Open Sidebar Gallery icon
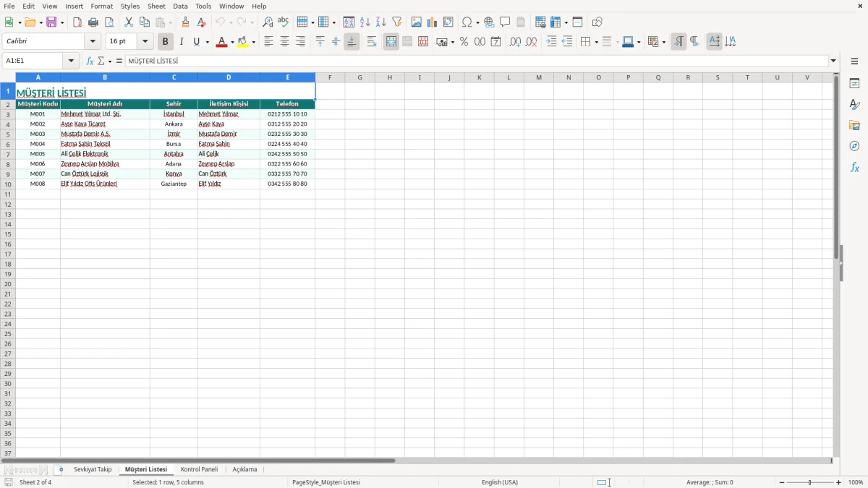 [854, 126]
